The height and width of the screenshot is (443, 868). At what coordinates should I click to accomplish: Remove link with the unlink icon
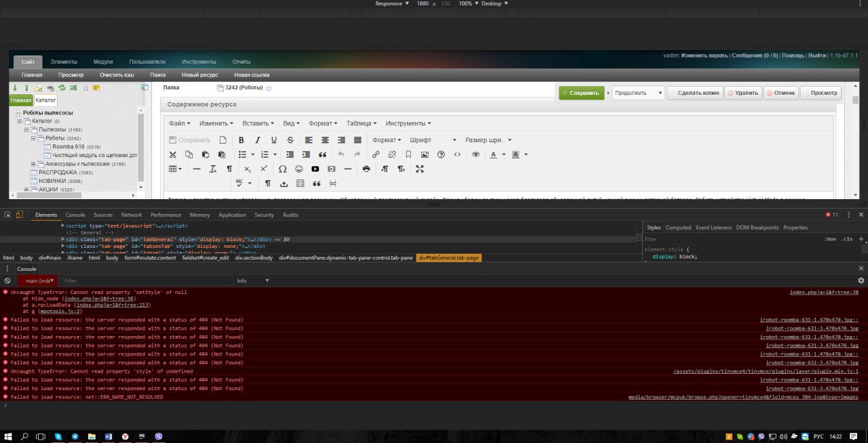(392, 154)
